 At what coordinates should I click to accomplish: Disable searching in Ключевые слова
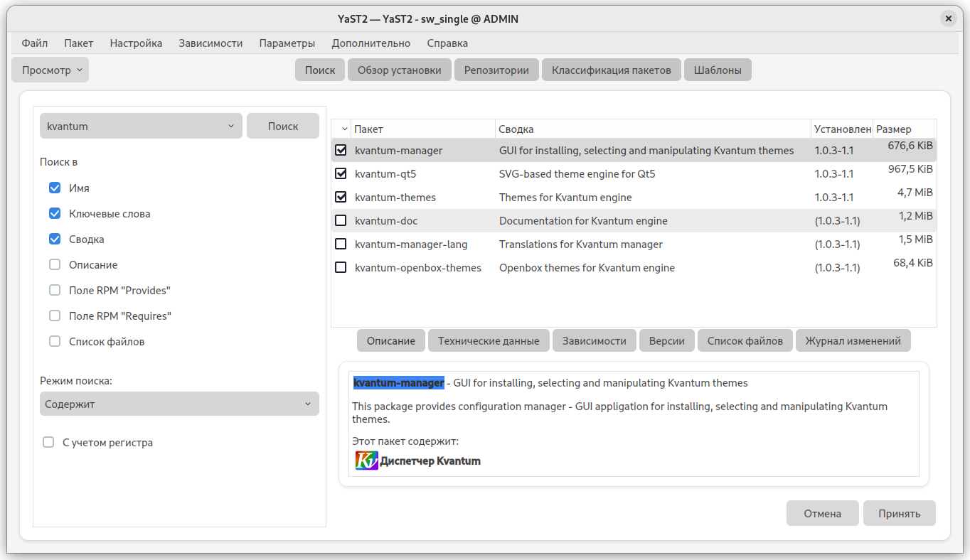click(x=55, y=214)
